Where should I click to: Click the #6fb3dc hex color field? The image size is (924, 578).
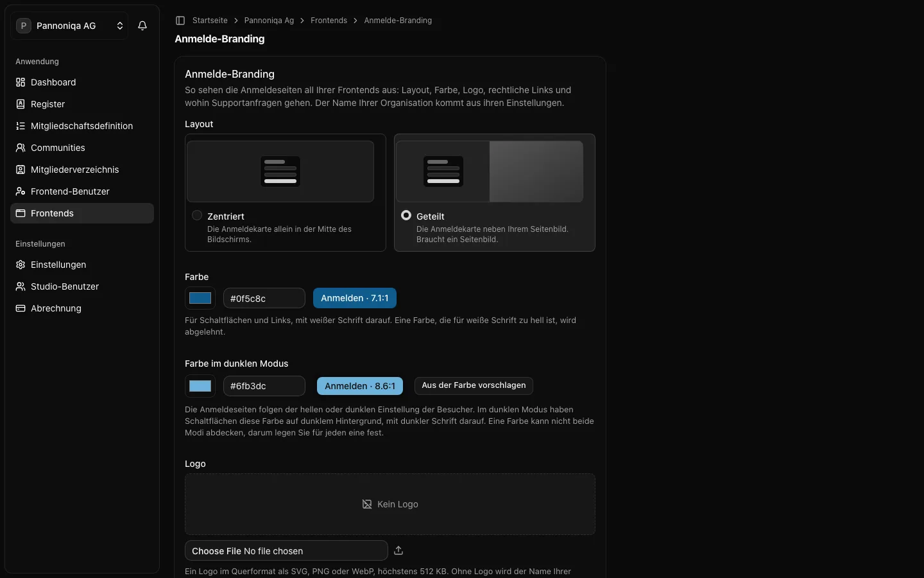(x=264, y=386)
